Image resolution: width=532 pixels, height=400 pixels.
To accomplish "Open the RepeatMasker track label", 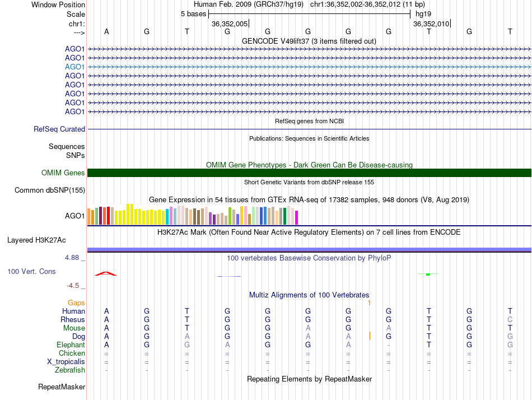I will coord(62,387).
